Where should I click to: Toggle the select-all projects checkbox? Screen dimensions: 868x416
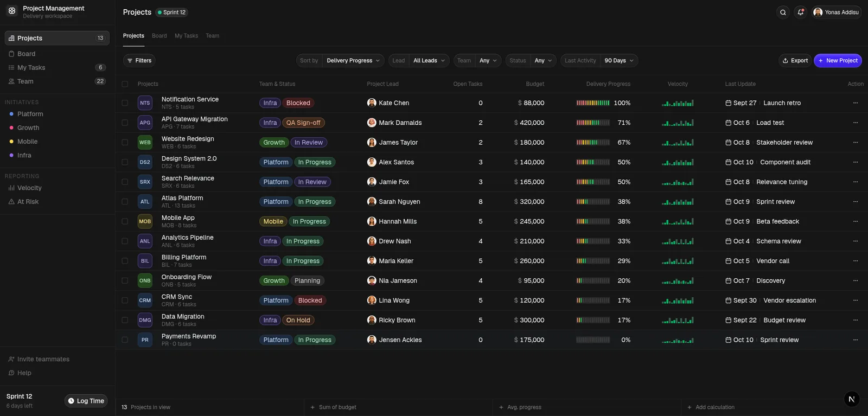click(125, 84)
